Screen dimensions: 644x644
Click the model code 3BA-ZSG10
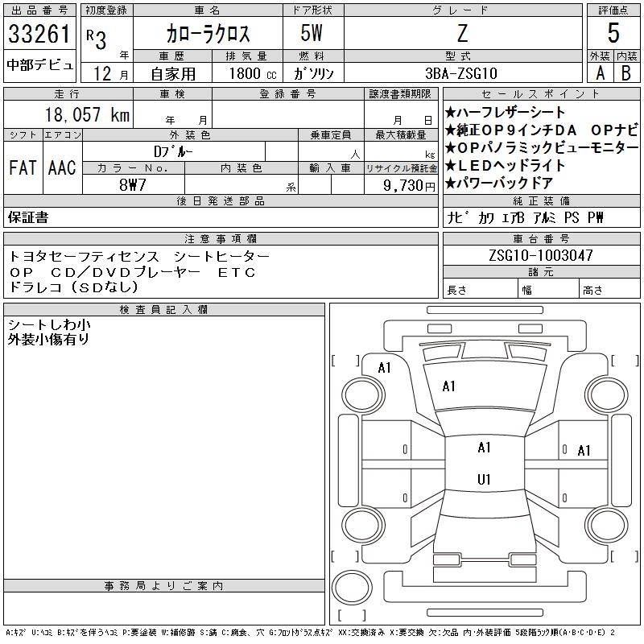click(462, 73)
